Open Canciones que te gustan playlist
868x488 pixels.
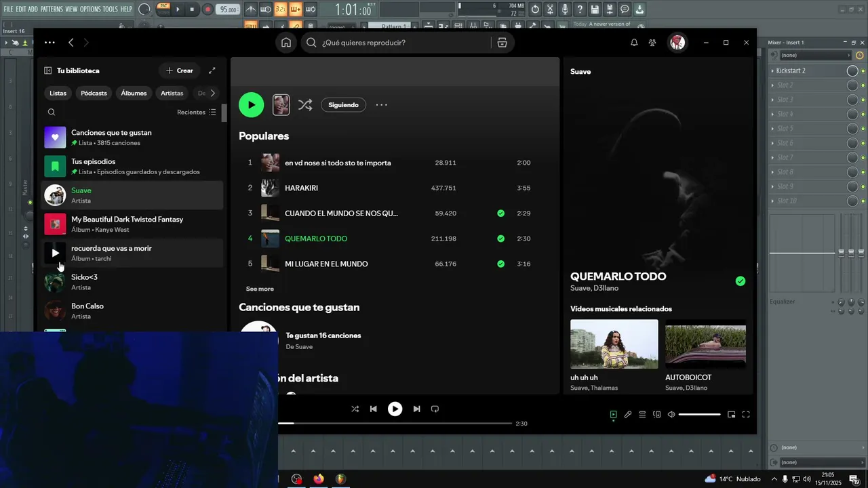point(132,138)
